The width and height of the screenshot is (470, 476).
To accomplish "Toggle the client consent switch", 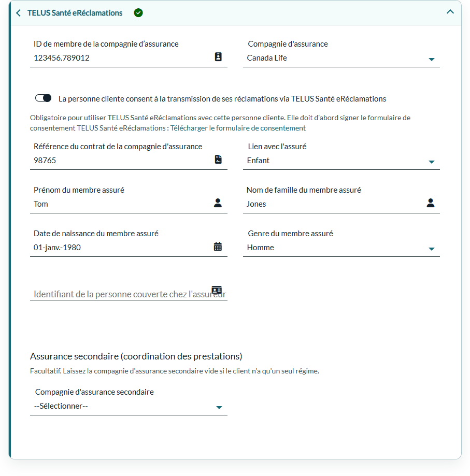I will click(x=43, y=98).
